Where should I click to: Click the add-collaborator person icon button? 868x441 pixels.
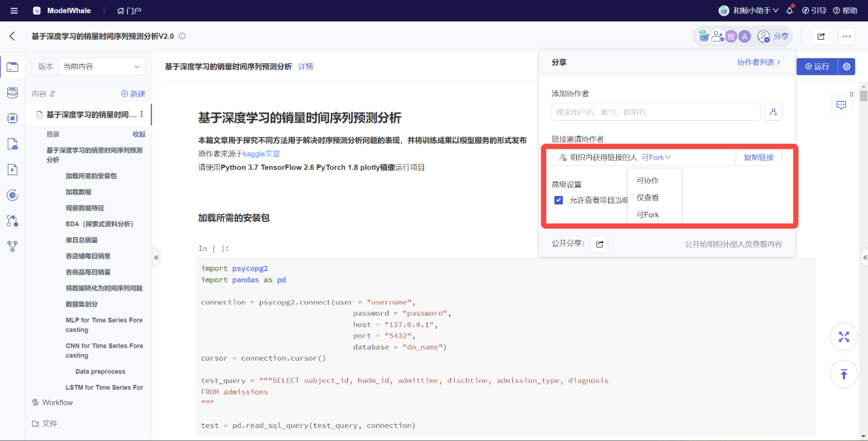point(773,112)
